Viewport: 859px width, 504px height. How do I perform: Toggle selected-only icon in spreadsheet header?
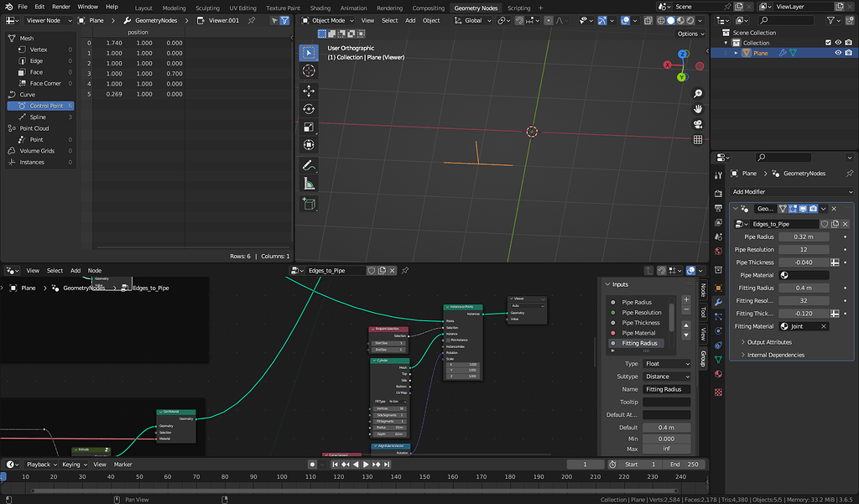[274, 20]
